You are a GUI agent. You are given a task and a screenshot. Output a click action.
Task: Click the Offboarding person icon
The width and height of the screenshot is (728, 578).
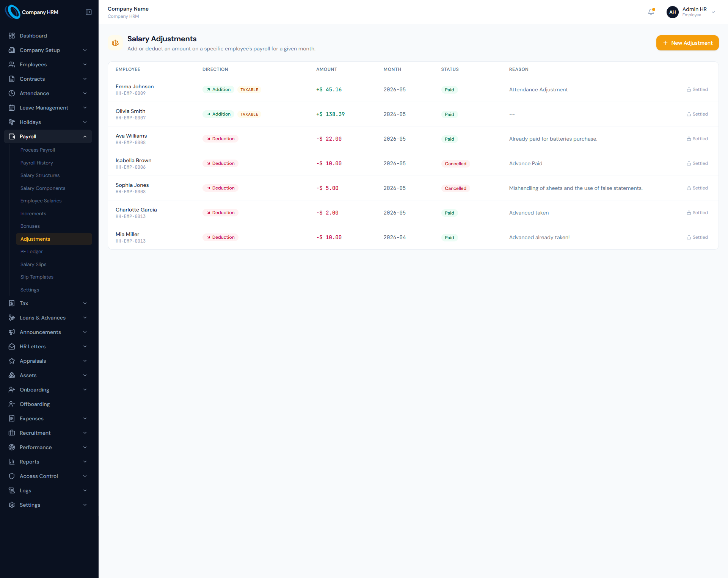coord(12,404)
